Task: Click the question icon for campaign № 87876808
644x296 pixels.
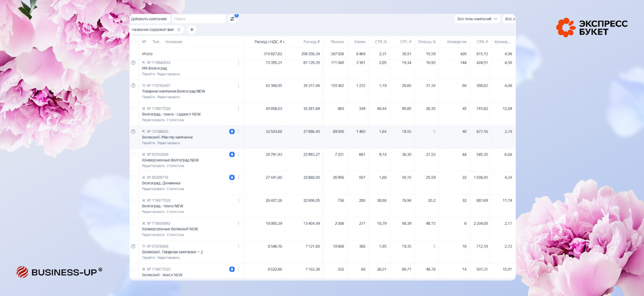Action: click(x=134, y=246)
